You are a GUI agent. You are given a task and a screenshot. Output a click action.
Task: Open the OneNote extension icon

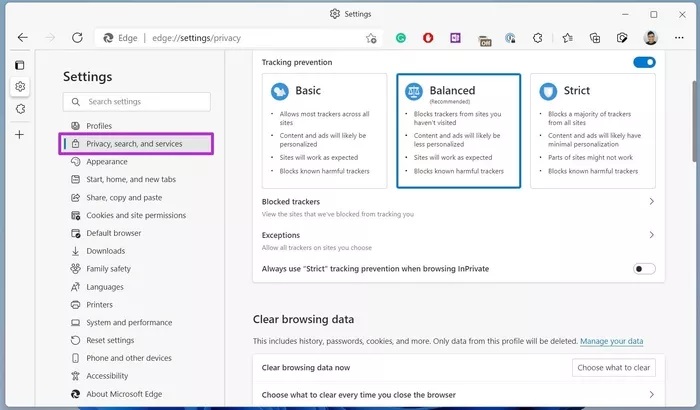coord(455,38)
